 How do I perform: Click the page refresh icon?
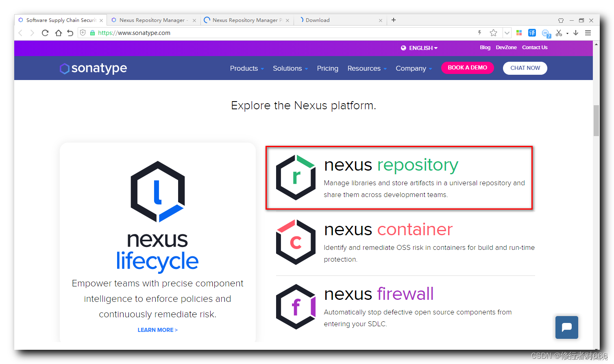click(45, 33)
